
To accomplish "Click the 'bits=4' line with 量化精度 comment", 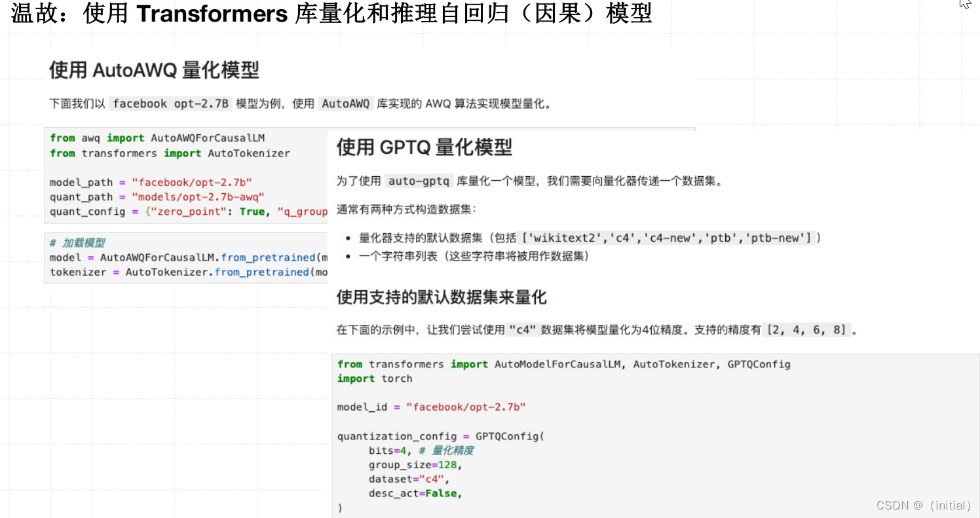I will [421, 451].
